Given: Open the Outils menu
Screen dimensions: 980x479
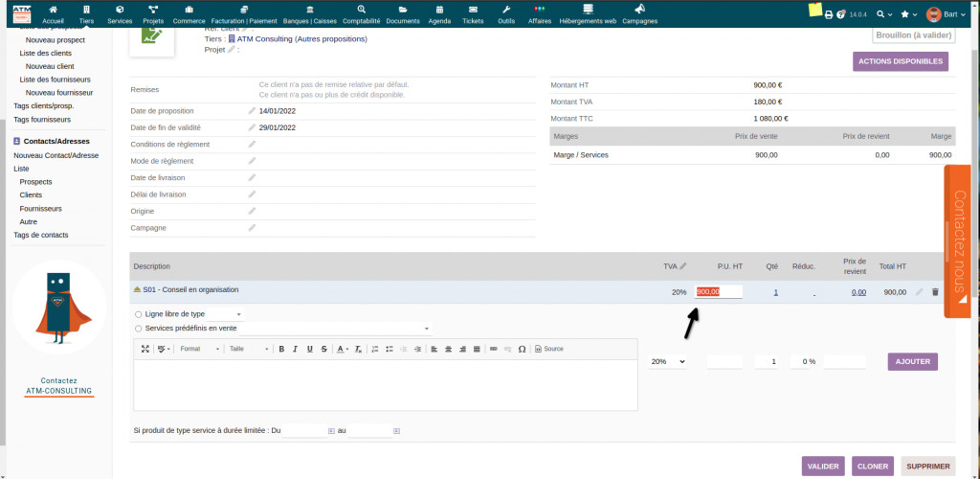Looking at the screenshot, I should tap(507, 14).
